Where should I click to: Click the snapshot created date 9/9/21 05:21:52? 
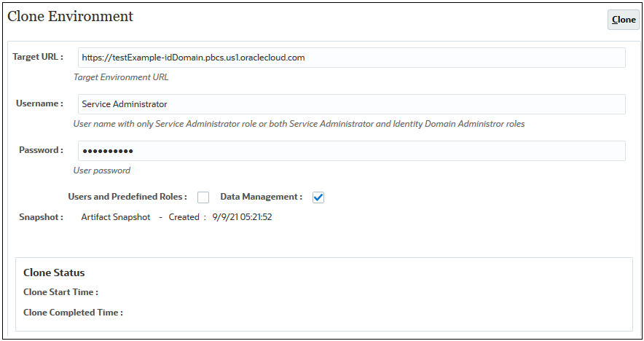click(x=243, y=217)
